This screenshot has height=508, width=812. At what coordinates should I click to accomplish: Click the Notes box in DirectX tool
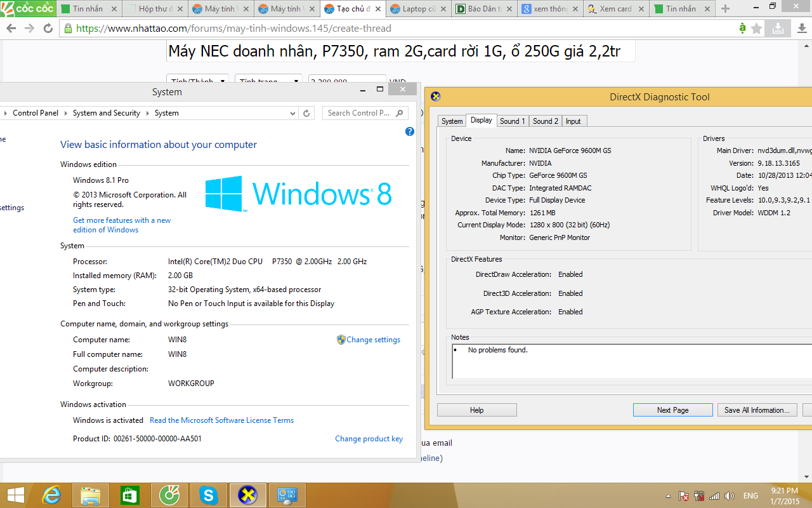point(632,361)
